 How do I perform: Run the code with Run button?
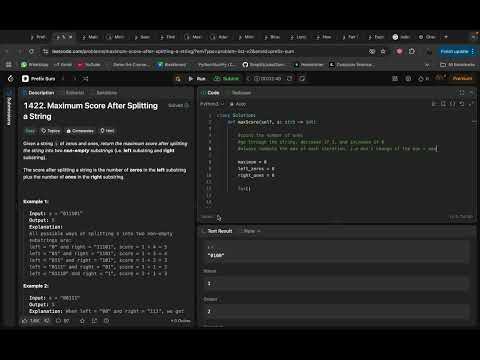[197, 79]
